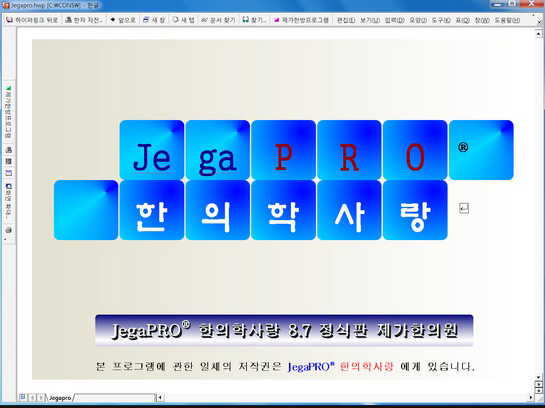Click 제가한방프로그램 in the top toolbar

click(301, 20)
